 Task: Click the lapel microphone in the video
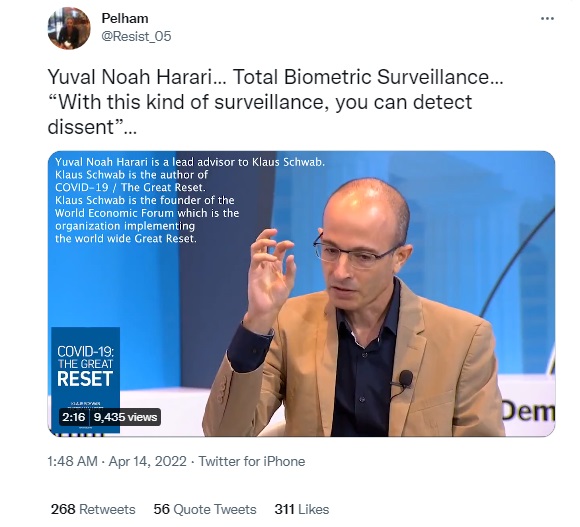(405, 379)
